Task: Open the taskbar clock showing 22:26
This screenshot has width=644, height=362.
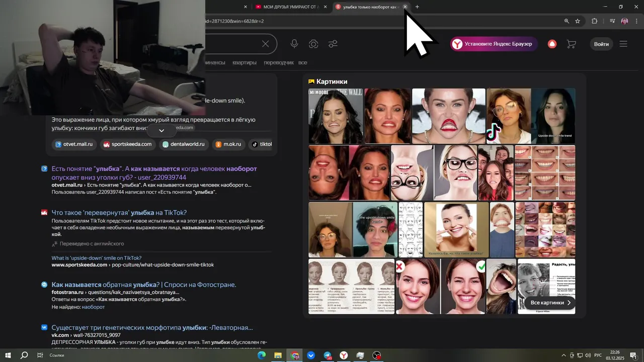Action: 614,355
